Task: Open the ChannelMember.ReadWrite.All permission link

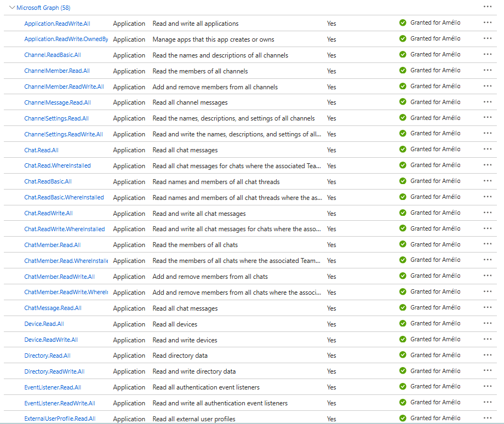Action: 64,87
